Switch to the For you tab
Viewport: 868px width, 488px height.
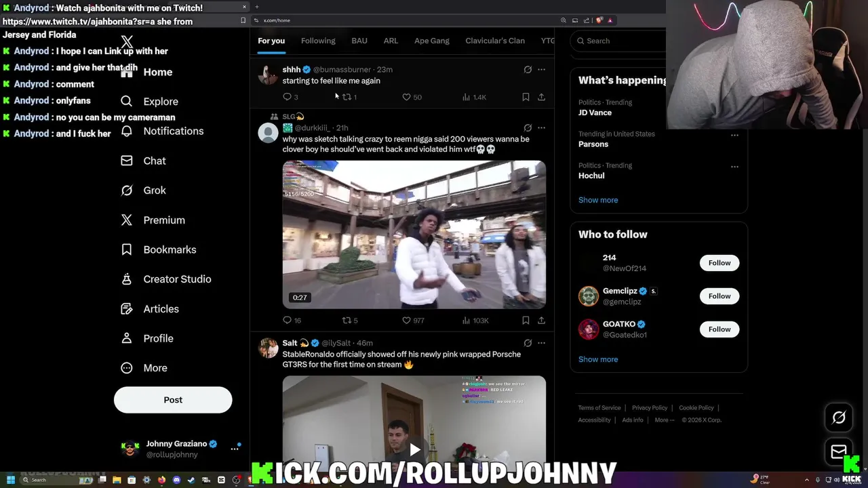(x=271, y=41)
